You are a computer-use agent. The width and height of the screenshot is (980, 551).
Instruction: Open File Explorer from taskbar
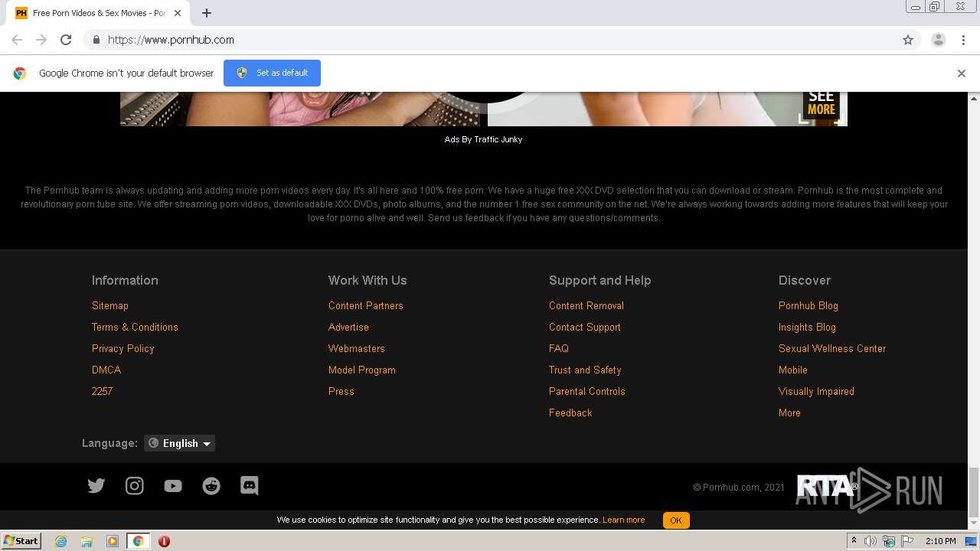point(87,541)
